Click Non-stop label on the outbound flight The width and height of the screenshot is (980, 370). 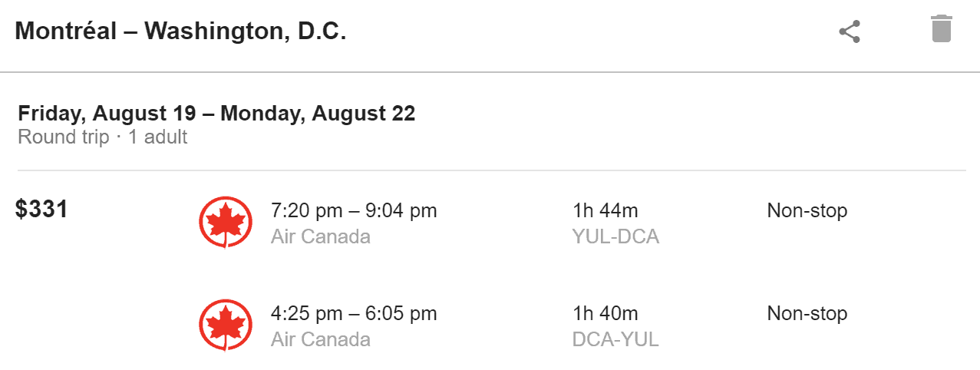tap(807, 210)
